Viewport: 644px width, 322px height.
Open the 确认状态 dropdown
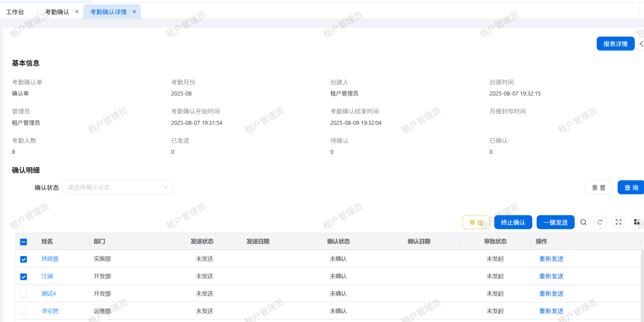click(117, 187)
